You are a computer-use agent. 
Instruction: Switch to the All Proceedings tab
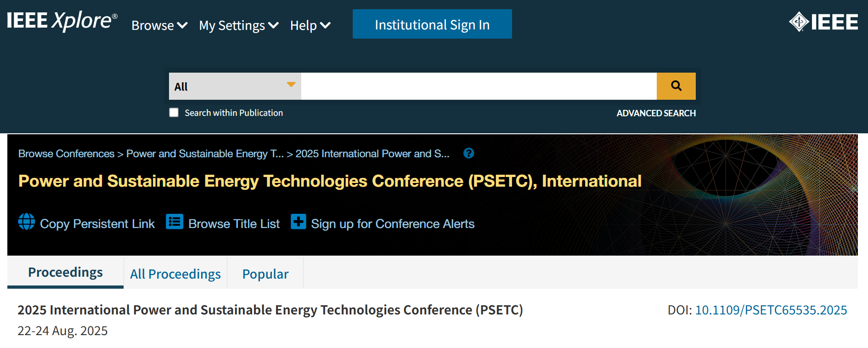pyautogui.click(x=175, y=274)
